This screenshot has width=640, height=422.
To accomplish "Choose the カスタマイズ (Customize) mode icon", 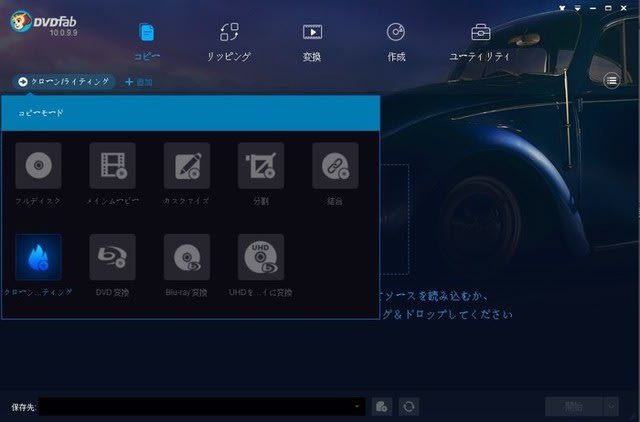I will 186,165.
